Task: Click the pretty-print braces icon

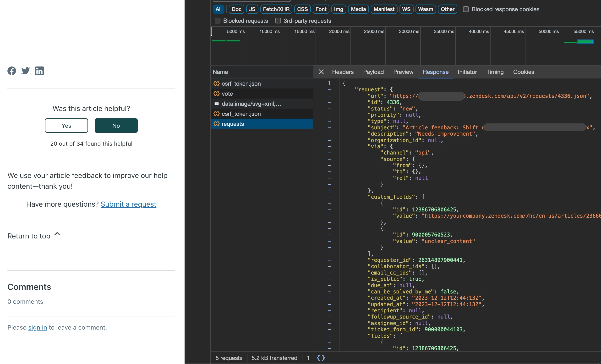Action: (x=321, y=358)
